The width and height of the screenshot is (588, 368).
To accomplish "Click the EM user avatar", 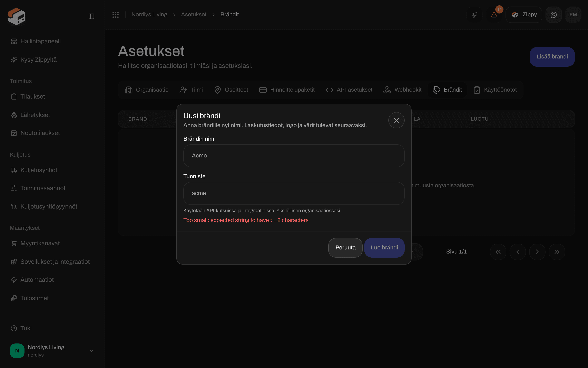I will [573, 15].
